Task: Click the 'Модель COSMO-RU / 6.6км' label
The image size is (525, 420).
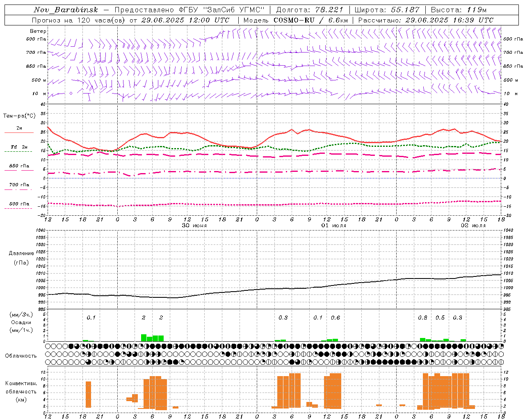Action: coord(296,20)
